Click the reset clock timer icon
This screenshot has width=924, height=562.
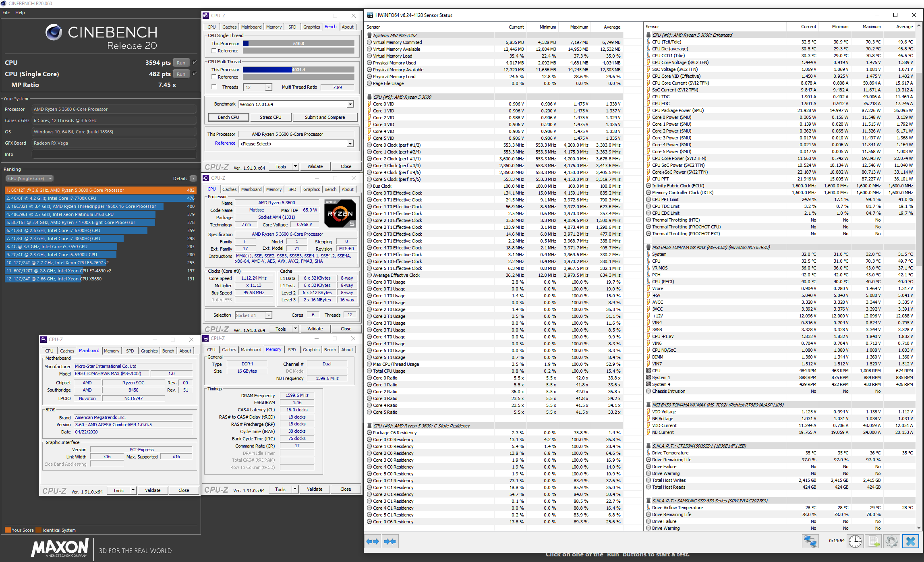pos(855,541)
